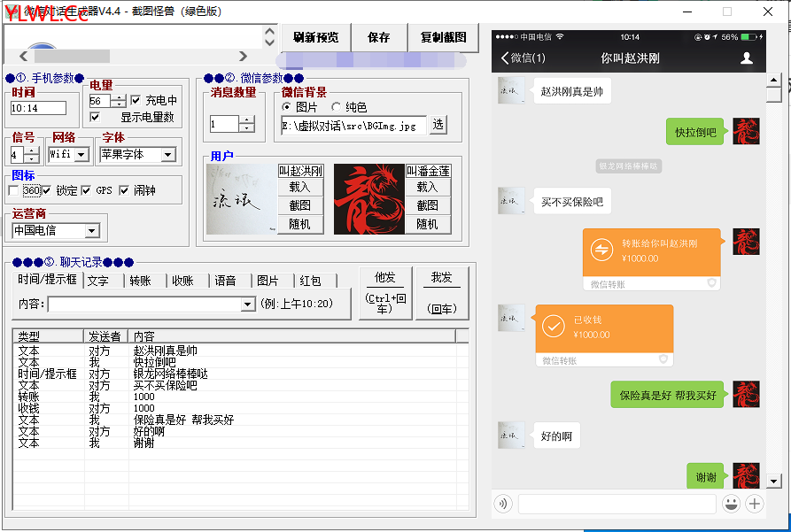Open the emoji smiley icon in phone preview
This screenshot has width=791, height=532.
731,504
